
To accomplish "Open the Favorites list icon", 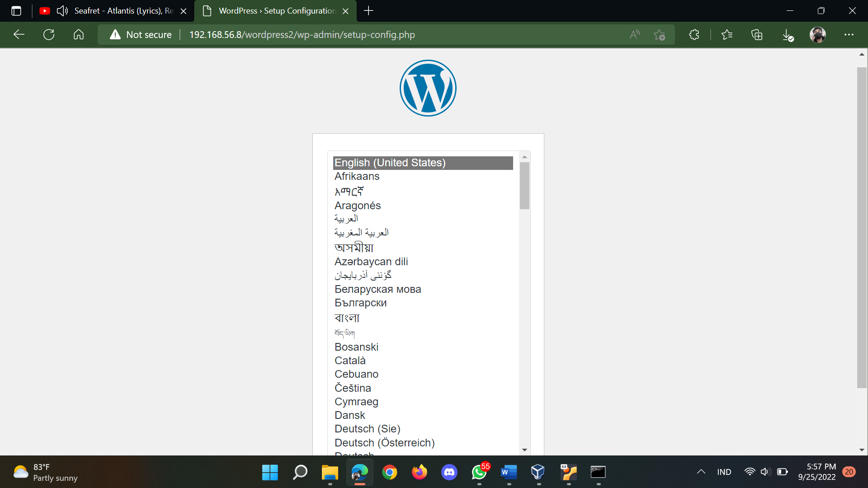I will (x=727, y=35).
